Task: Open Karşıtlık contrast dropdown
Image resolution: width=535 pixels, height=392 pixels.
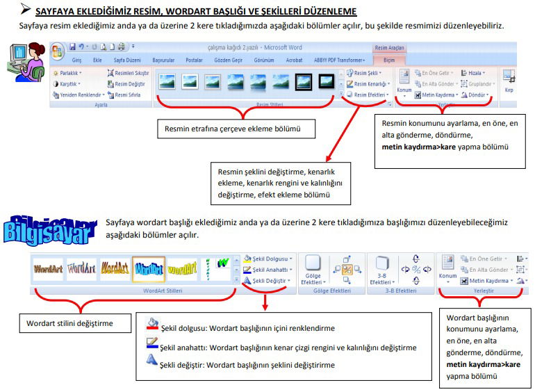Action: click(67, 84)
